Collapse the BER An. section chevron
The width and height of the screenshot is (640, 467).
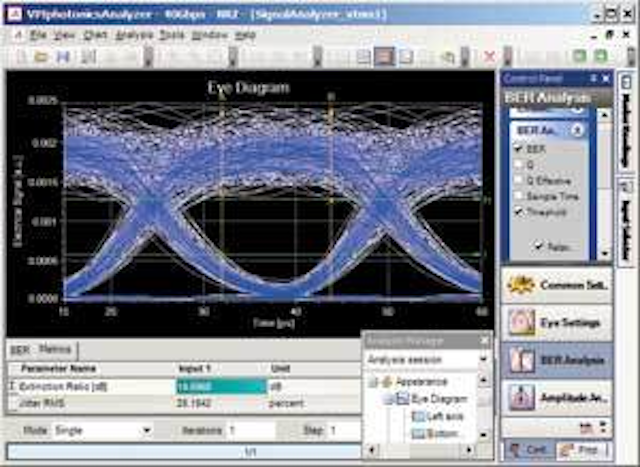point(577,130)
